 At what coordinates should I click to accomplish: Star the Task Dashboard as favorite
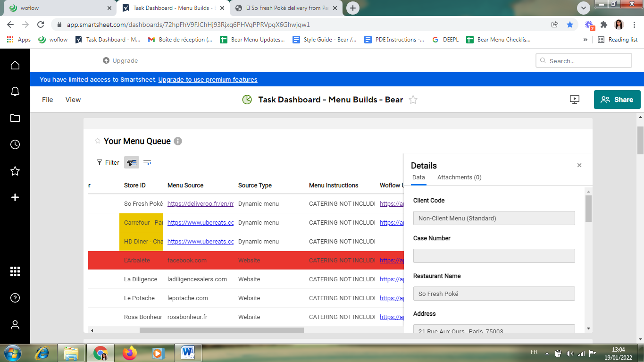pyautogui.click(x=413, y=100)
